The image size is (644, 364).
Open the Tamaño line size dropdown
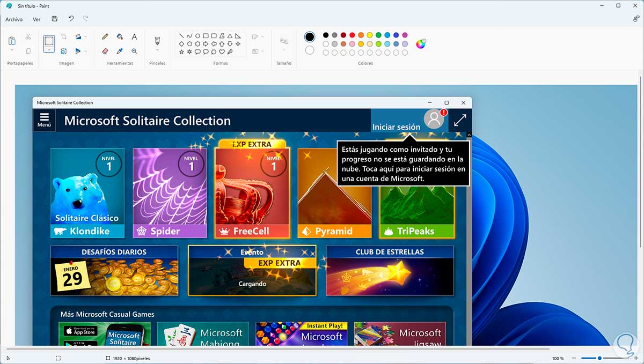click(284, 49)
